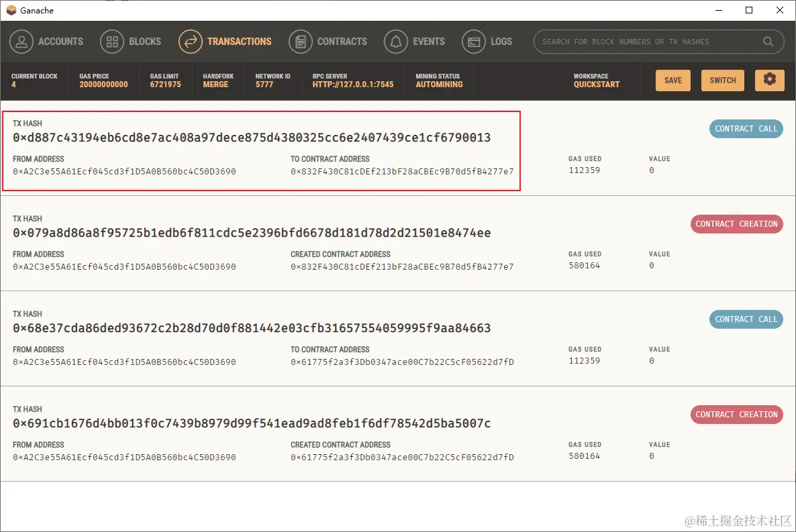Open settings via the gear icon
The width and height of the screenshot is (796, 532).
click(x=770, y=80)
